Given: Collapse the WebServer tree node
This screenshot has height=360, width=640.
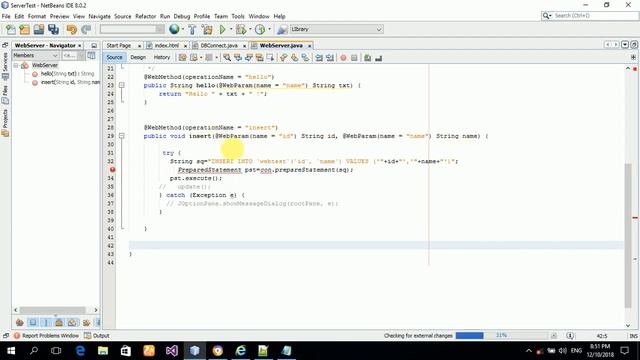Looking at the screenshot, I should point(16,65).
